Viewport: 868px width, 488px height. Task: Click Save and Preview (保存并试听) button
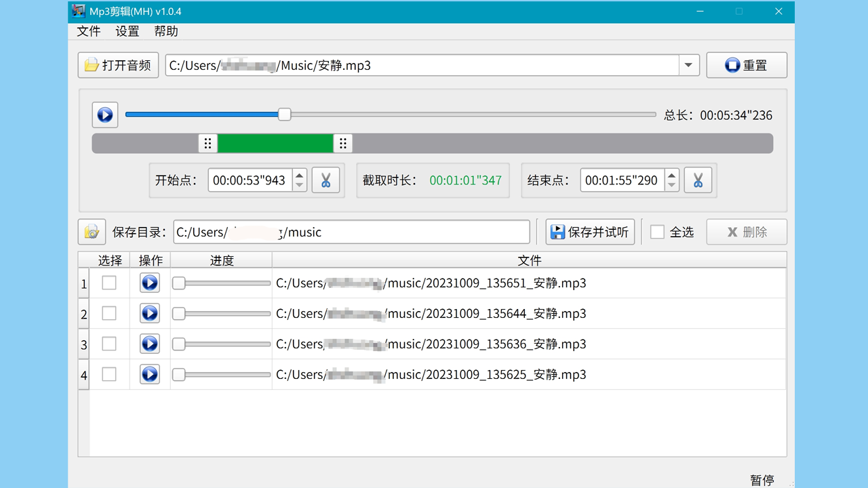click(x=590, y=232)
